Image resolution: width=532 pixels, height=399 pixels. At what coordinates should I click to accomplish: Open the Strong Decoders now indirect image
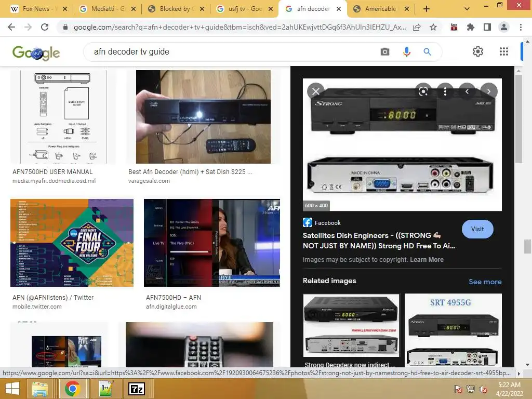(351, 325)
